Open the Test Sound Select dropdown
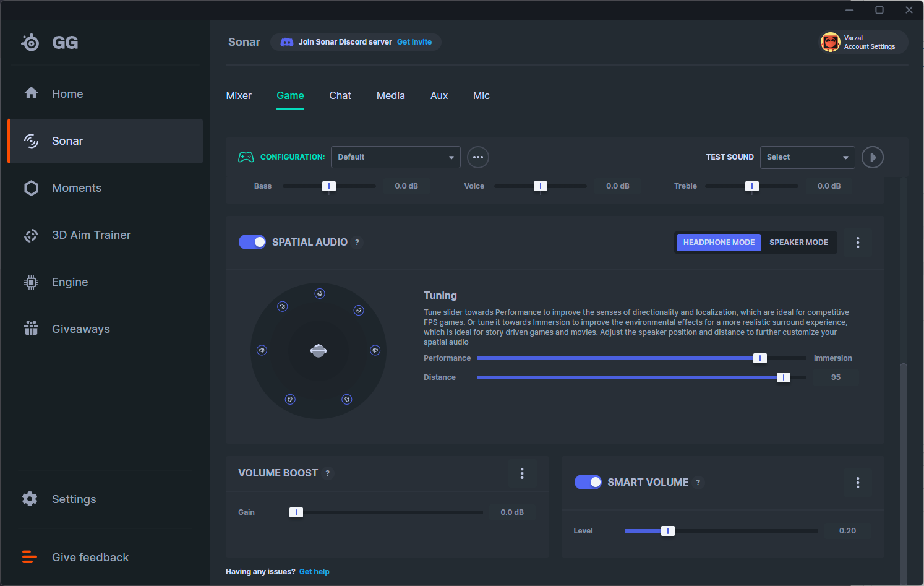924x586 pixels. [808, 157]
